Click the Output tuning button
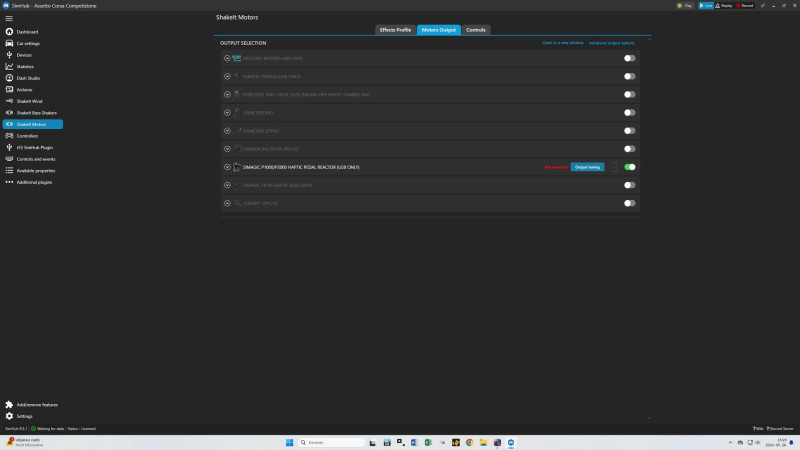800x450 pixels. coord(587,167)
